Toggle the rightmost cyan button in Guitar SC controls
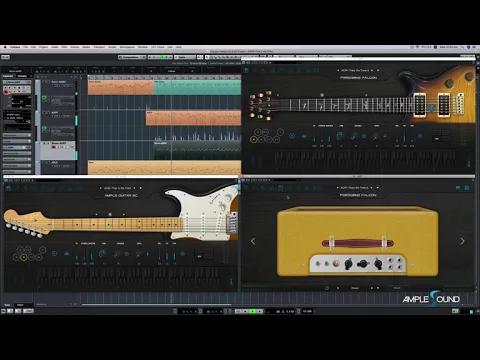 (182, 254)
